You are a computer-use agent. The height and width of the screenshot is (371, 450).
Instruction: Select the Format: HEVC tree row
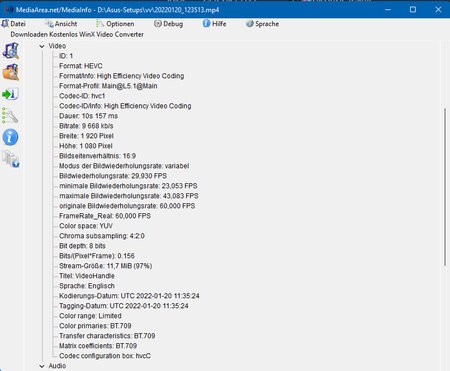point(81,66)
